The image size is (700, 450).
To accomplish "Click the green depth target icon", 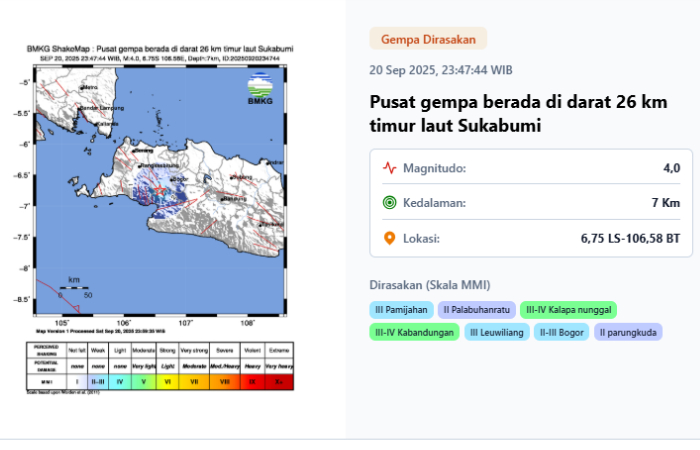I will pos(389,203).
